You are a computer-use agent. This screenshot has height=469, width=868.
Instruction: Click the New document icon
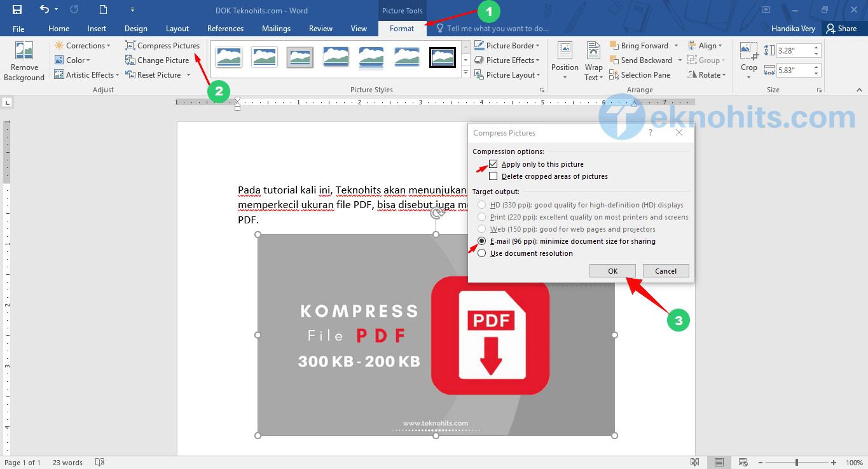104,10
